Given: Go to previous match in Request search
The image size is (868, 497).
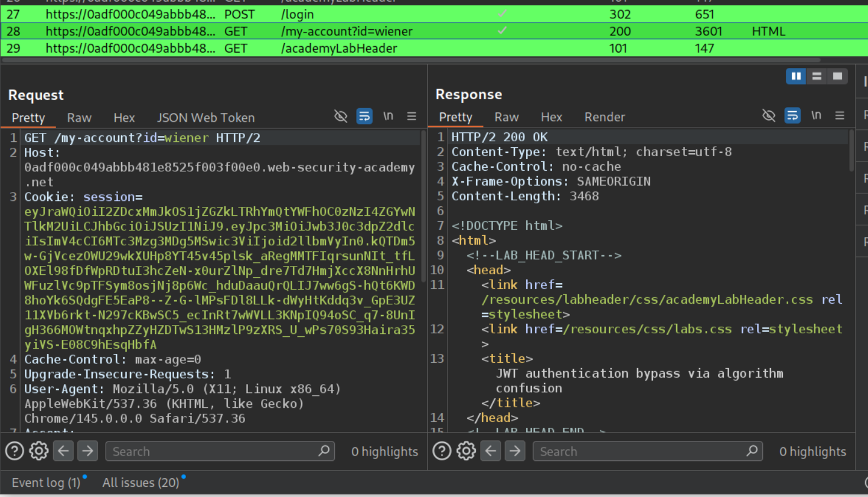Looking at the screenshot, I should coord(63,451).
